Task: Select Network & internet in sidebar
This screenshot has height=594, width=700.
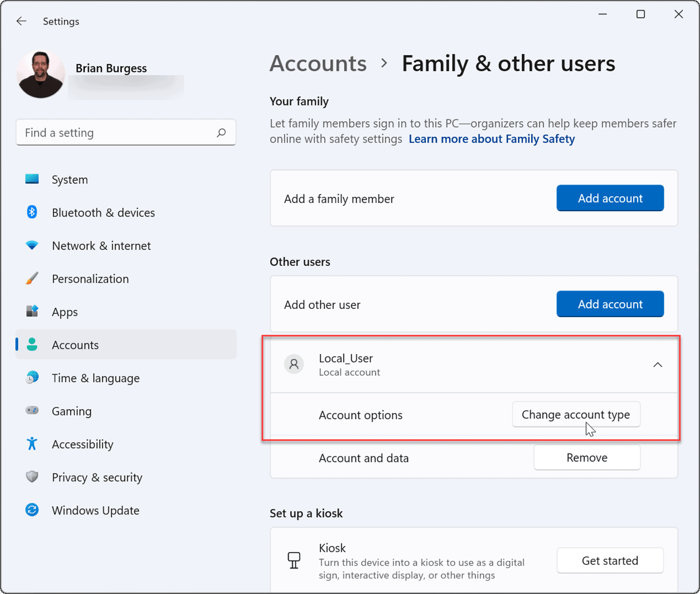Action: tap(101, 245)
